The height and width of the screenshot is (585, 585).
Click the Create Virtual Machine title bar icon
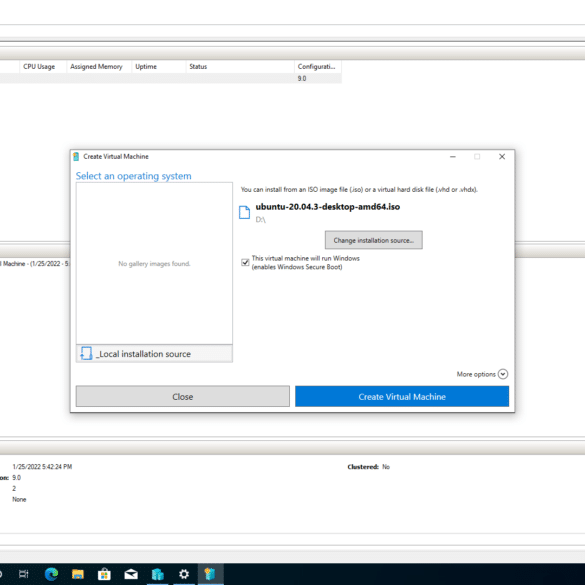coord(76,156)
